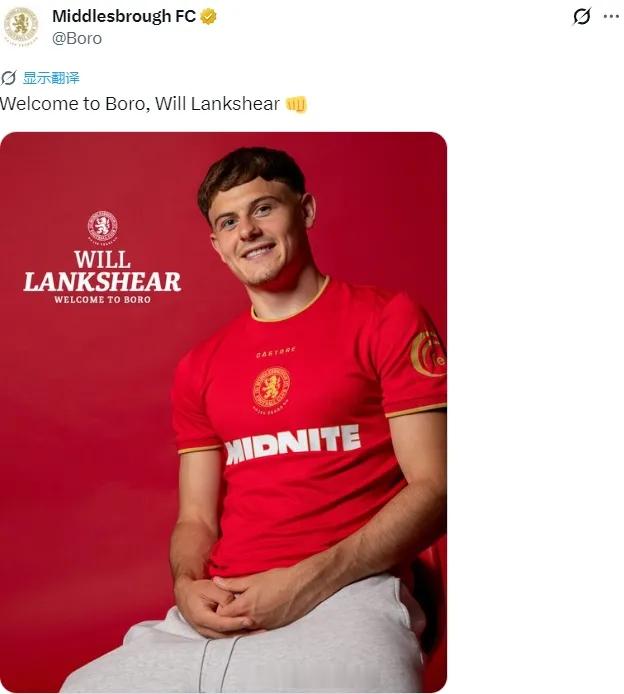Click the WILL LANKSHEAR title in the image
624x694 pixels.
point(102,271)
